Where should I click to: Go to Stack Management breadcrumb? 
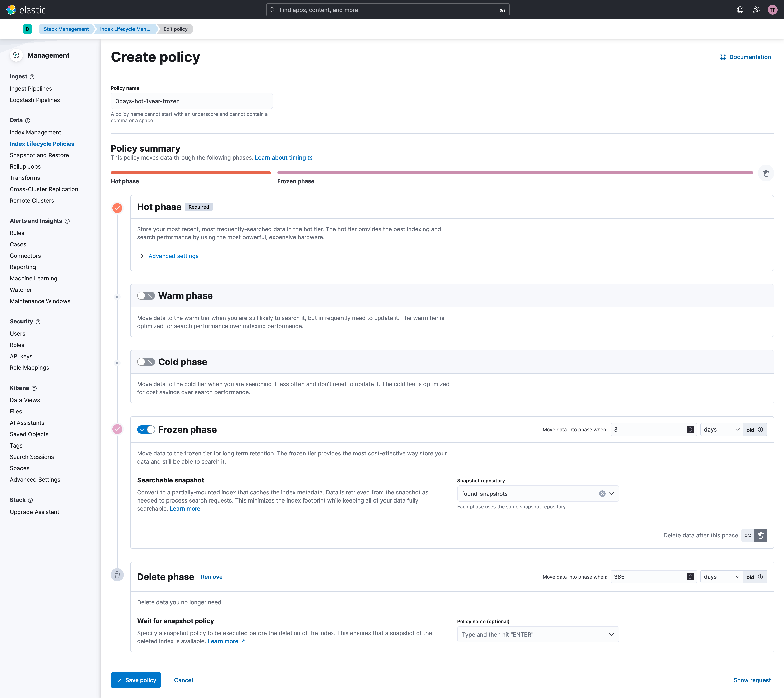(x=66, y=29)
